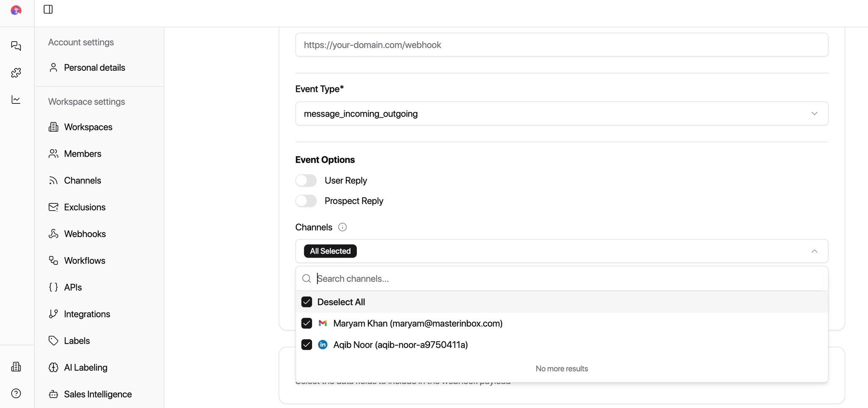Go to Sales Intelligence settings
Viewport: 868px width, 408px height.
(98, 394)
